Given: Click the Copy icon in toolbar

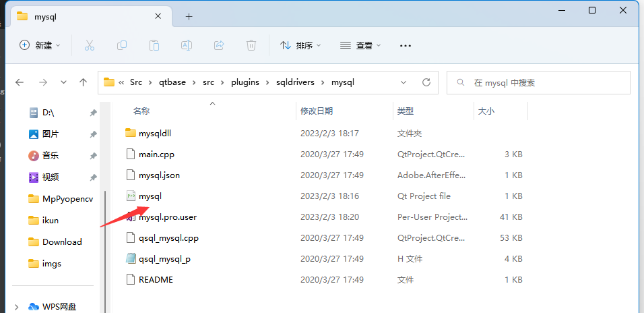Looking at the screenshot, I should pos(122,45).
